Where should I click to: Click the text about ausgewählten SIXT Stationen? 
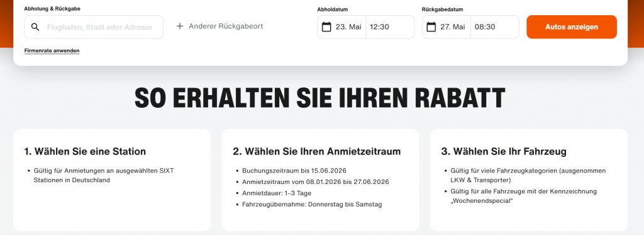click(x=104, y=175)
